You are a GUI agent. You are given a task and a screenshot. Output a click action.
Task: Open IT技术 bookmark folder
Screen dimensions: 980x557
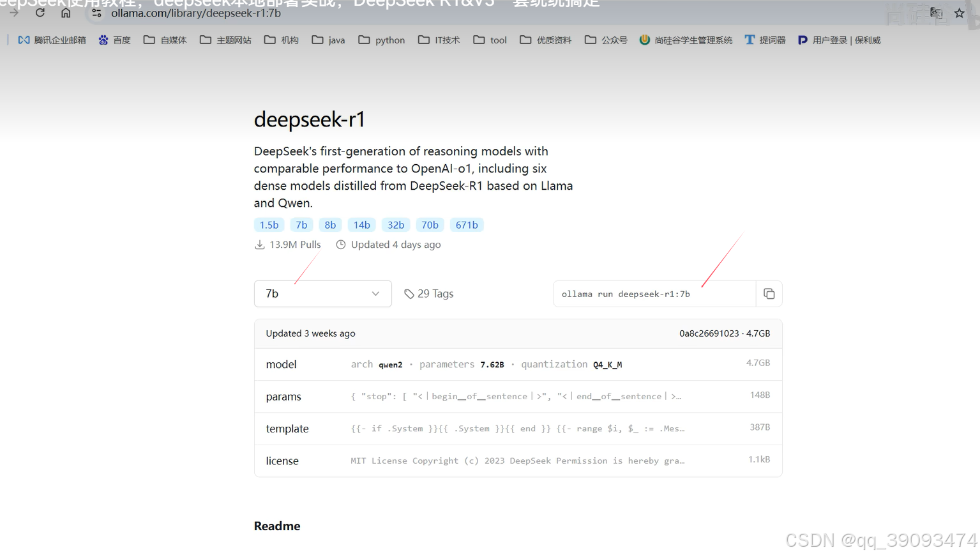[439, 40]
